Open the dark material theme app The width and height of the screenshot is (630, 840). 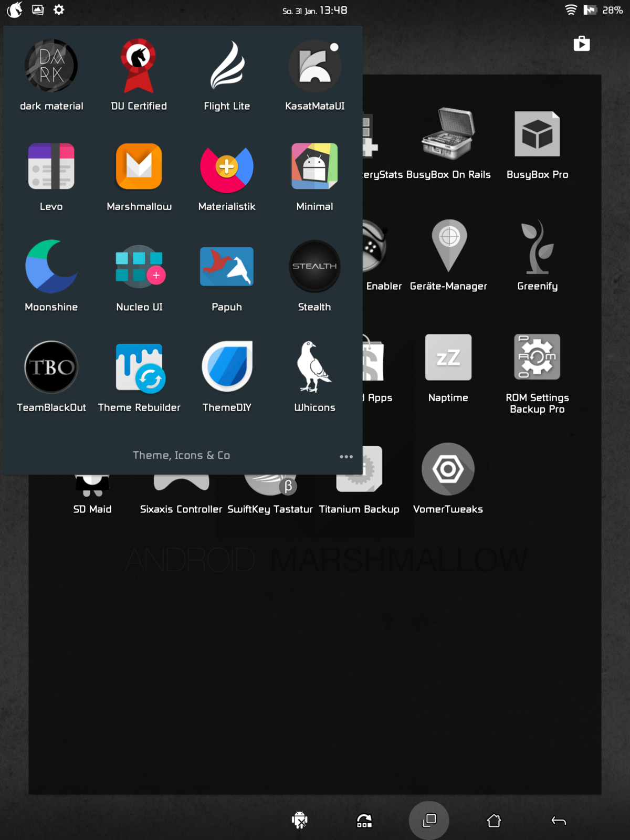51,67
